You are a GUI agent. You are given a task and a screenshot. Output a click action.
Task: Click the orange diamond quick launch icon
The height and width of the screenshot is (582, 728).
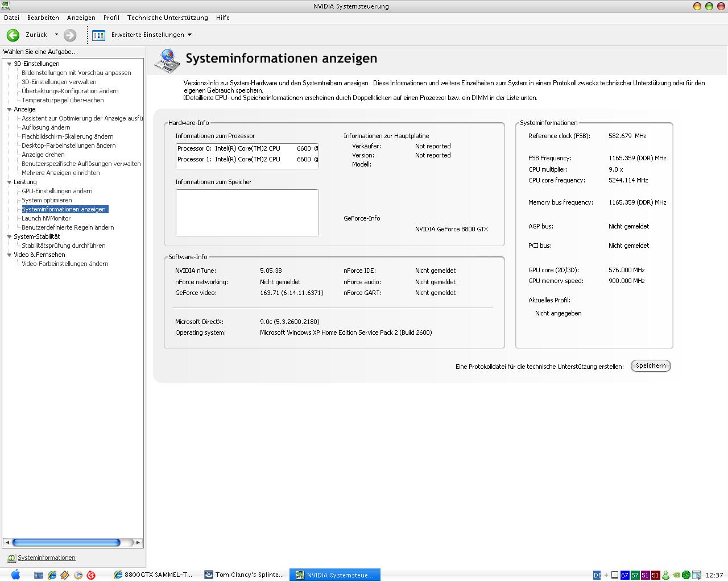pyautogui.click(x=65, y=575)
